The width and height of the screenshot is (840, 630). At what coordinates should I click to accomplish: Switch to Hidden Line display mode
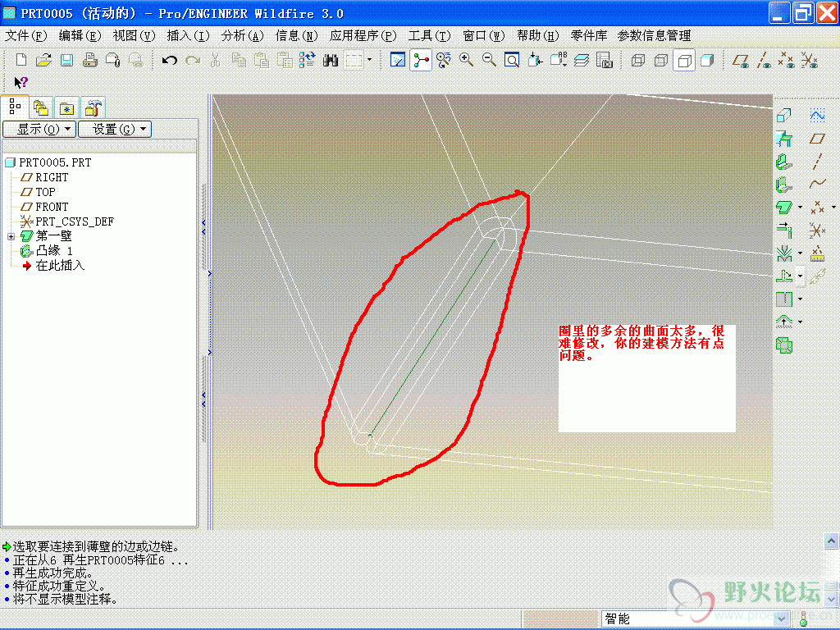[660, 60]
